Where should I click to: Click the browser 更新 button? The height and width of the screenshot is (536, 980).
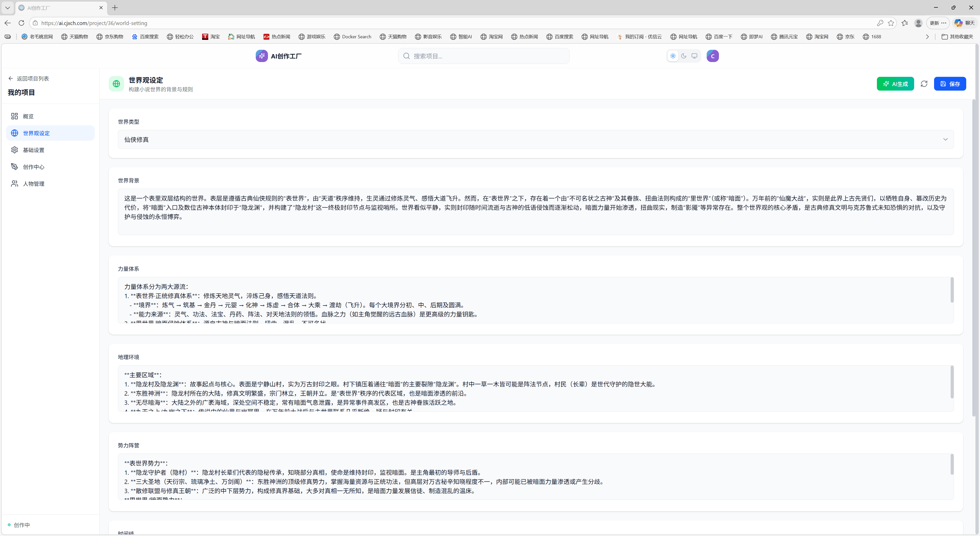tap(938, 23)
